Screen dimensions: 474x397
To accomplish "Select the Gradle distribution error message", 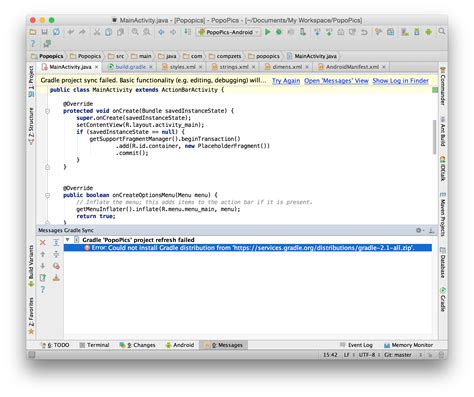I will point(248,248).
